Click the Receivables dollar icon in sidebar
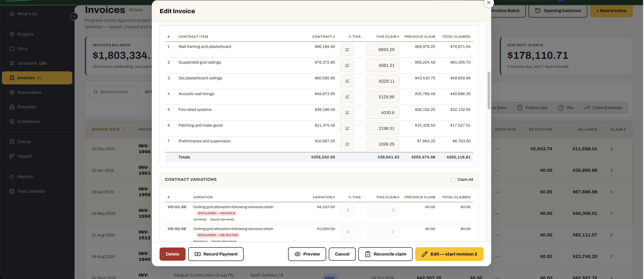This screenshot has width=644, height=279. (12, 92)
